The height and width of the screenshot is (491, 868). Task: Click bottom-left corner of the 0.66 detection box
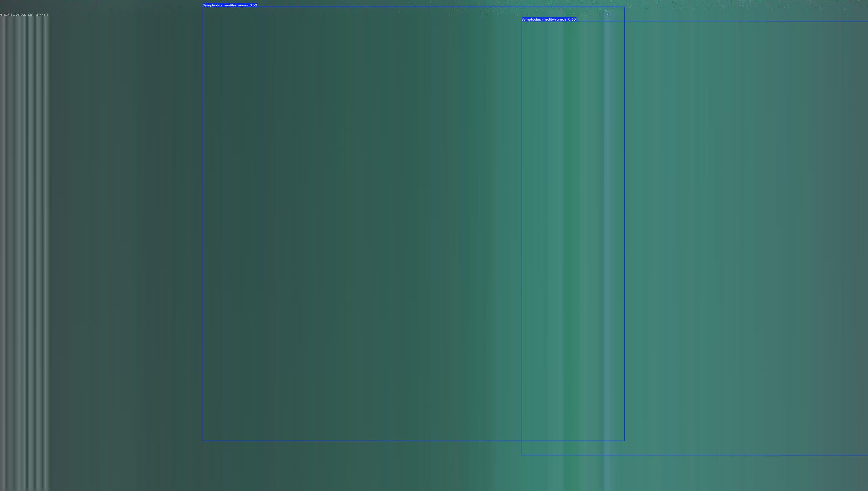[x=522, y=455]
